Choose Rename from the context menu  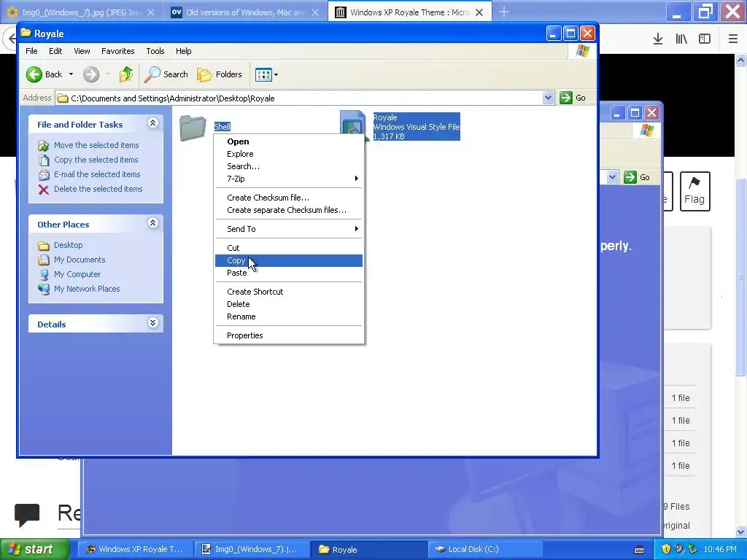(x=289, y=316)
